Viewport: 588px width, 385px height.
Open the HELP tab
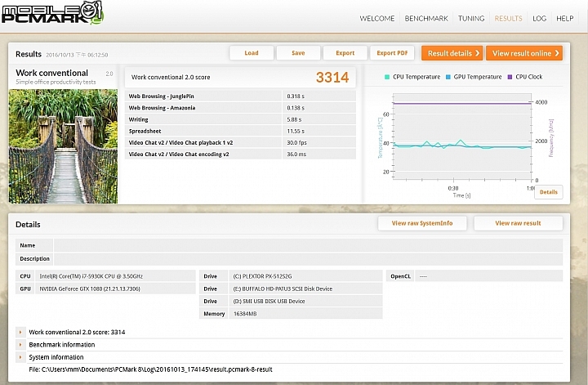click(565, 18)
